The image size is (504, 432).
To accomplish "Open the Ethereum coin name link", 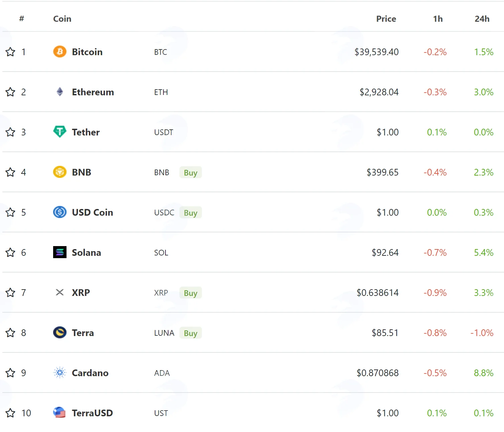I will coord(93,92).
